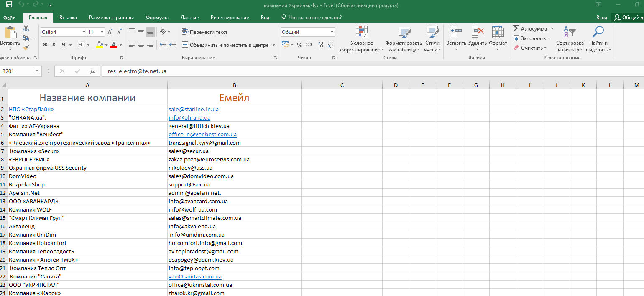Decrease decimal places icon

click(x=330, y=45)
